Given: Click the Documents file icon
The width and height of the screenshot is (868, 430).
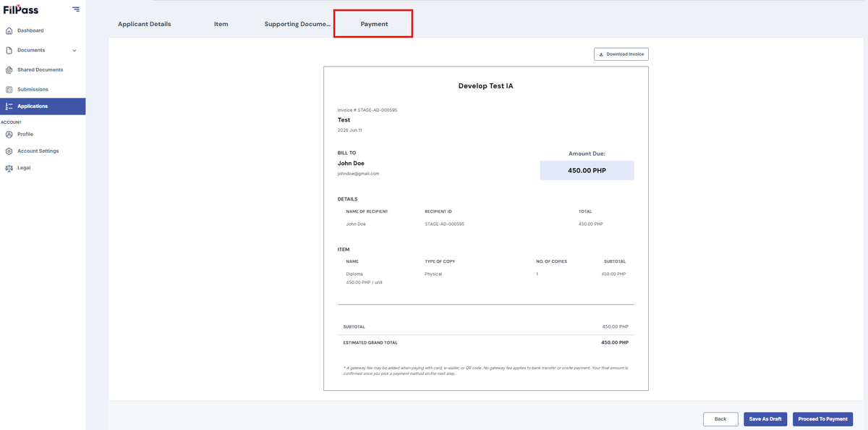Looking at the screenshot, I should (x=9, y=50).
